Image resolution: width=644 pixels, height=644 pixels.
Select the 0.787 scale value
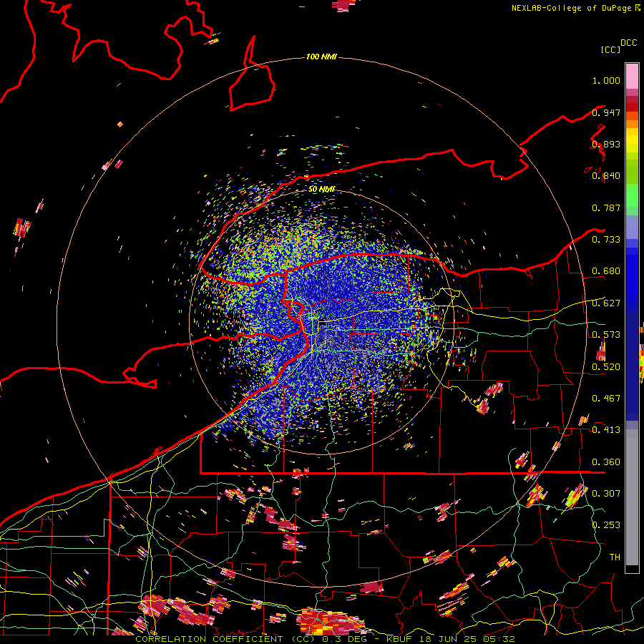click(x=606, y=208)
